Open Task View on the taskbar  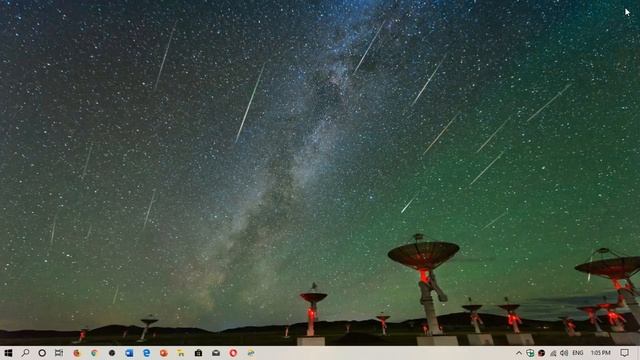click(x=59, y=353)
